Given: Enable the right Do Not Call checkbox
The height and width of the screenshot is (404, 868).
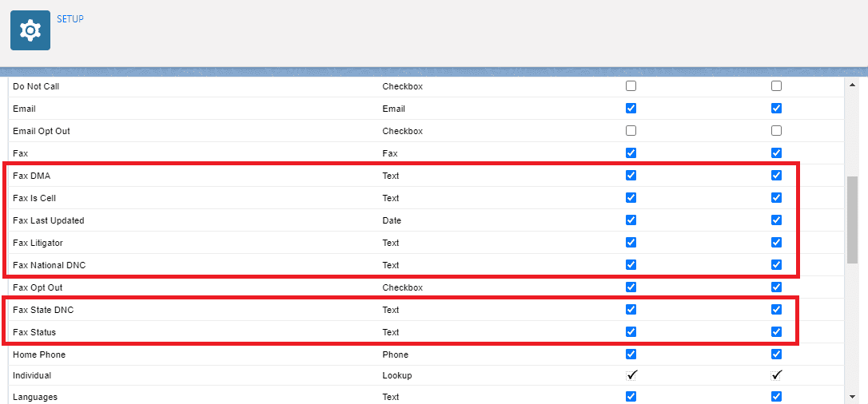Looking at the screenshot, I should pyautogui.click(x=776, y=86).
